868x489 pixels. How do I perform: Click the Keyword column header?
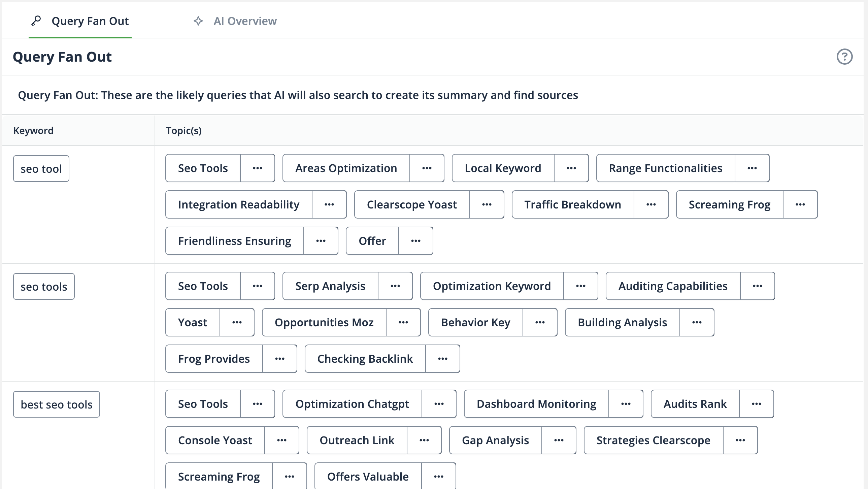pyautogui.click(x=33, y=131)
